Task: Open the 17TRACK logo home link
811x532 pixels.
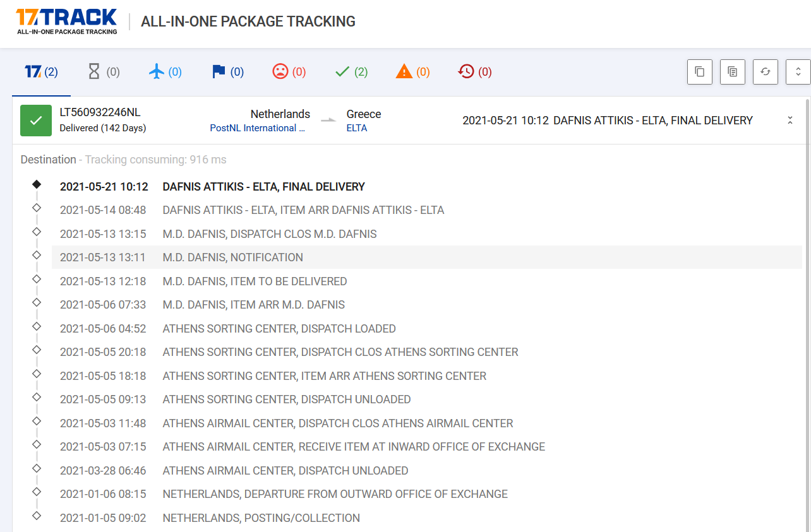Action: [x=66, y=21]
